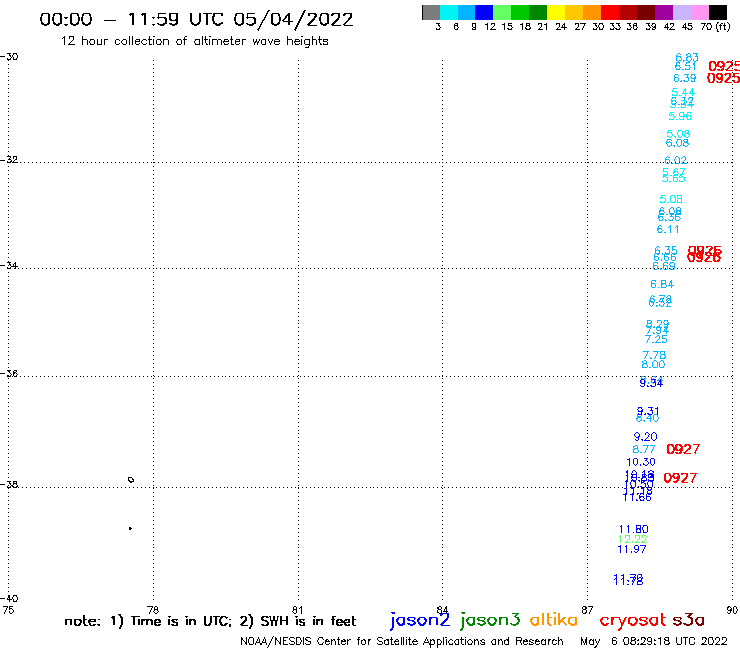Select the "altika" satellite legend label
The width and height of the screenshot is (740, 650).
pyautogui.click(x=554, y=620)
